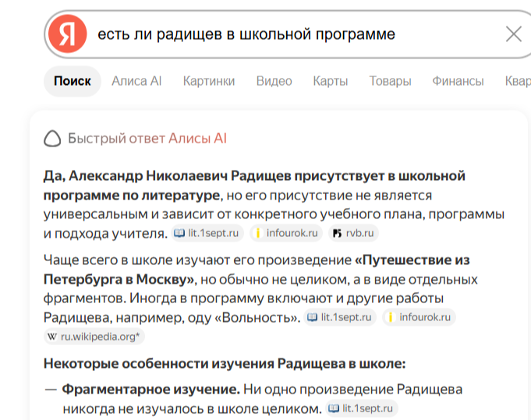Viewport: 531px width, 420px height.
Task: Switch to the Алиса AI tab
Action: pos(136,81)
